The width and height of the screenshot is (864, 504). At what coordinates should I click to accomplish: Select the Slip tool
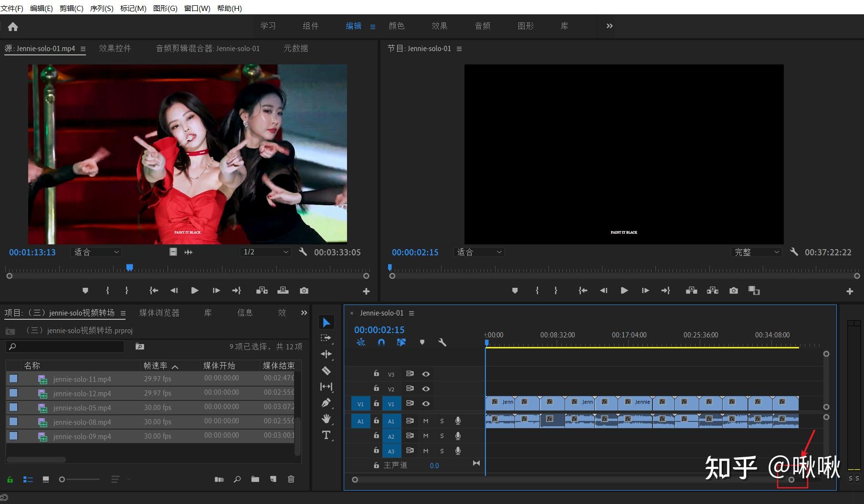point(326,387)
